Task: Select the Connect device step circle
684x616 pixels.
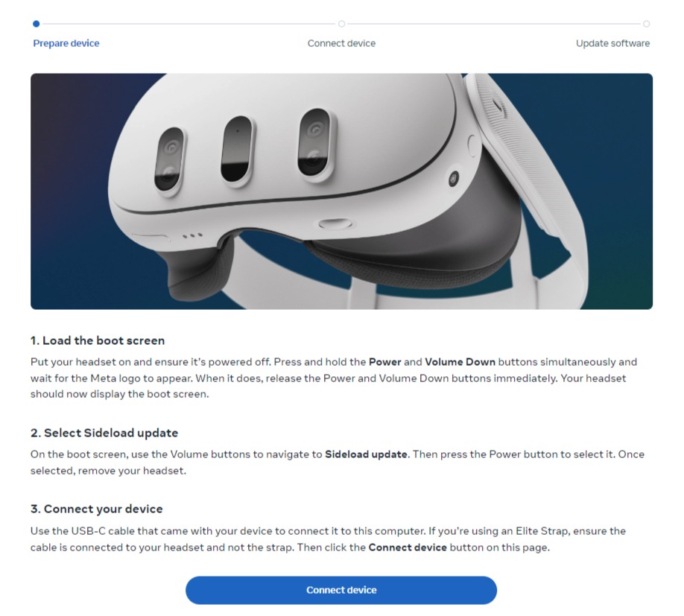Action: [x=341, y=24]
